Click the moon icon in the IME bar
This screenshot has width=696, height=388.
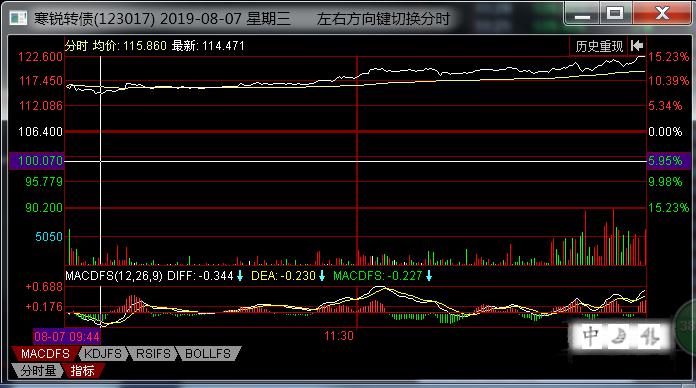(x=620, y=336)
